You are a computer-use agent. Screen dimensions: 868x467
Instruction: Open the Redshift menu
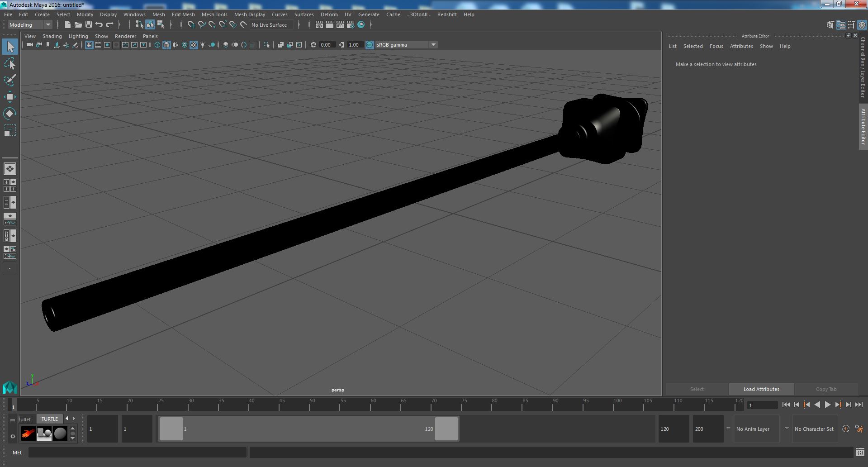tap(447, 14)
